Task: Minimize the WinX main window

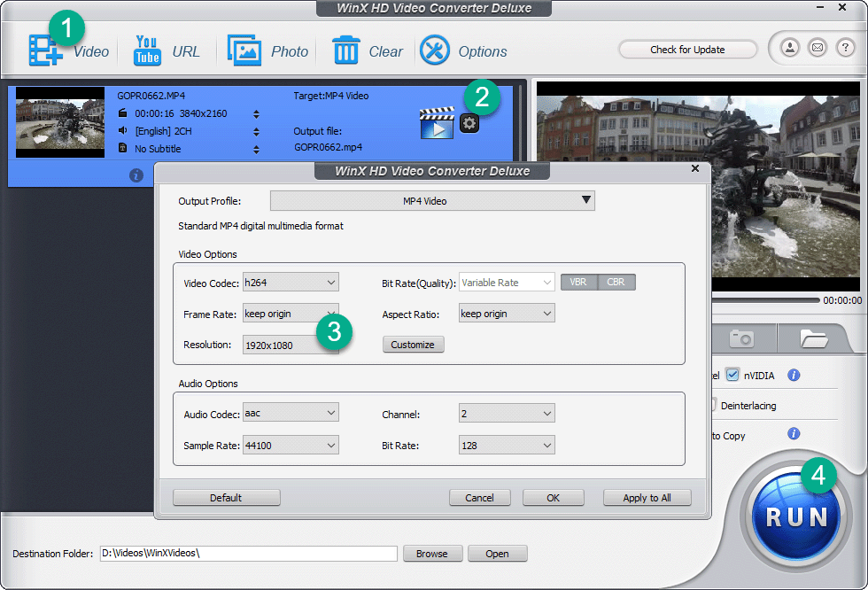Action: [x=820, y=7]
